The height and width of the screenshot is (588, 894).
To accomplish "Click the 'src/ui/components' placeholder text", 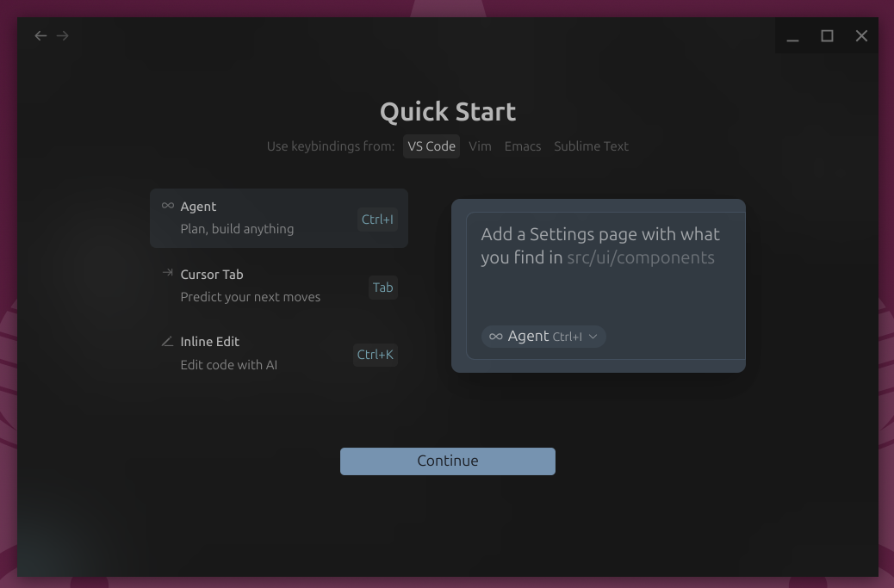I will click(640, 257).
